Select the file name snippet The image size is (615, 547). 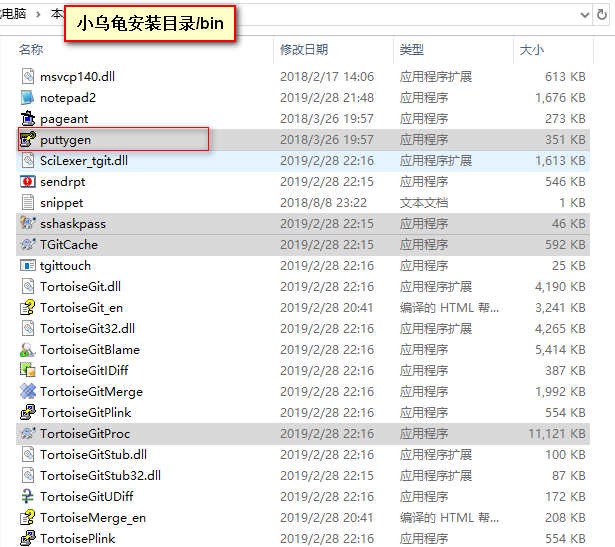point(62,203)
